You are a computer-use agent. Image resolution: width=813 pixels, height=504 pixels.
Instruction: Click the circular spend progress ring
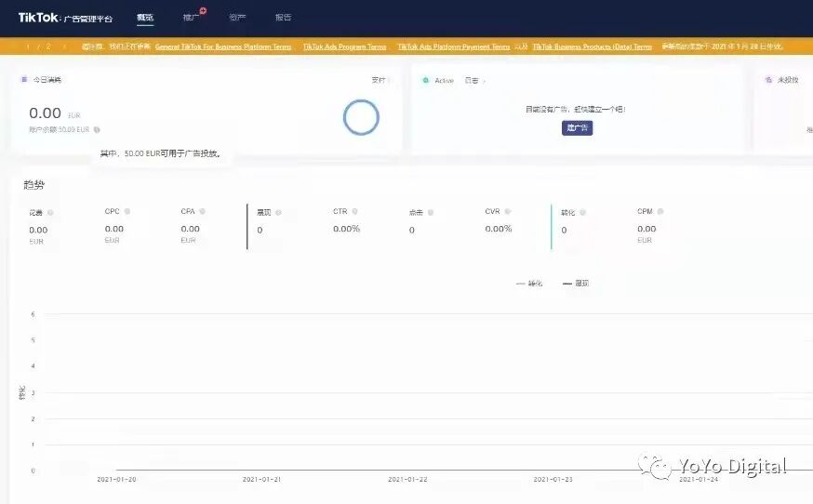361,117
